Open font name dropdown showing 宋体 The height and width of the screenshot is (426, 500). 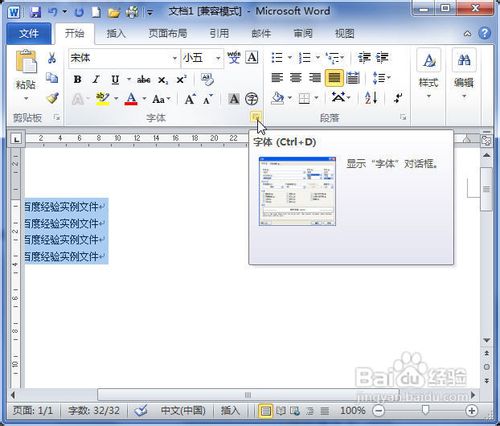pyautogui.click(x=175, y=59)
